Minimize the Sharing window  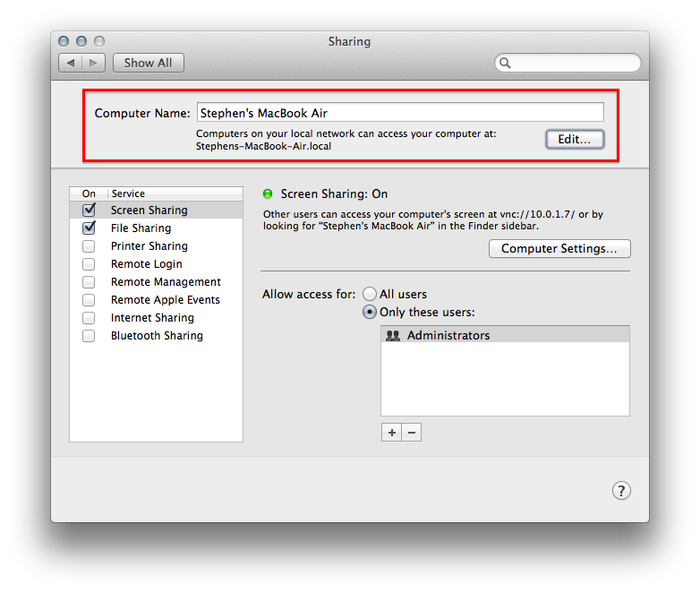coord(81,41)
